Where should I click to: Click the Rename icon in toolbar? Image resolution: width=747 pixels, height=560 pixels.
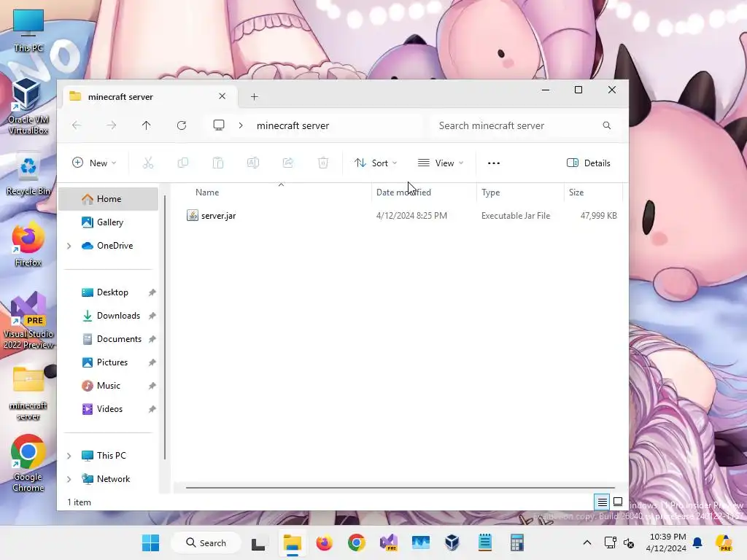(253, 163)
